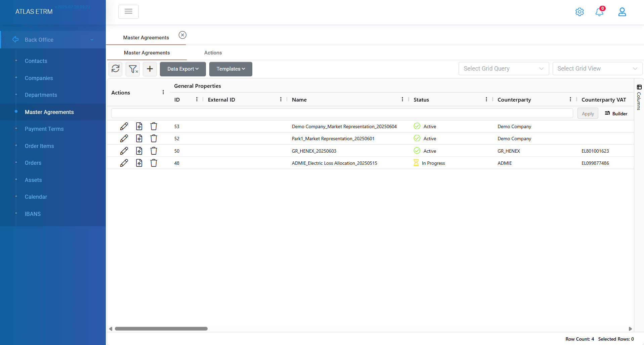Image resolution: width=644 pixels, height=345 pixels.
Task: Clear grid filters icon
Action: (133, 69)
